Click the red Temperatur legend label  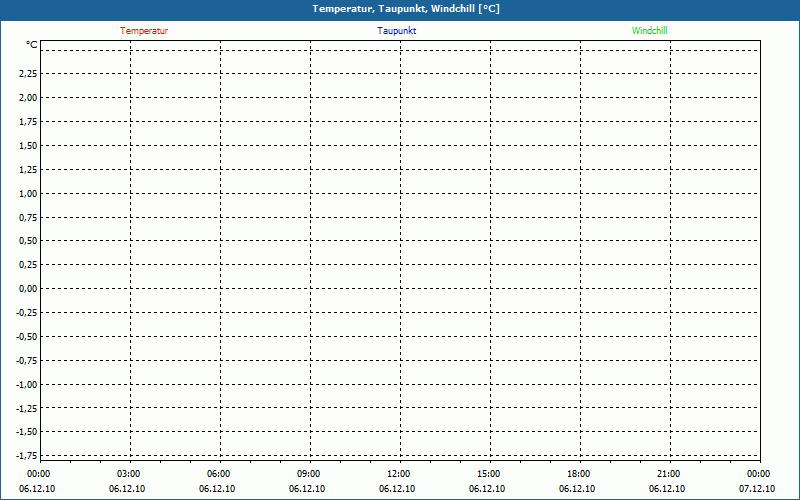click(x=144, y=30)
